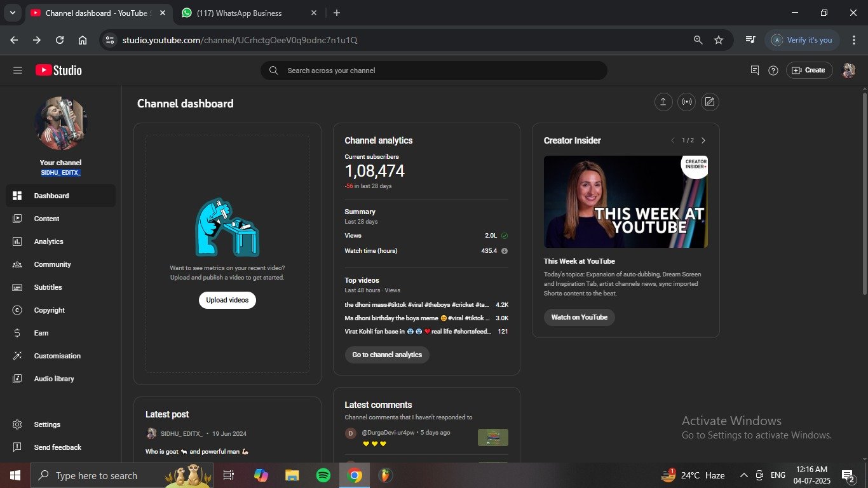Switch to the WhatsApp Business tab
868x488 pixels.
pyautogui.click(x=248, y=13)
